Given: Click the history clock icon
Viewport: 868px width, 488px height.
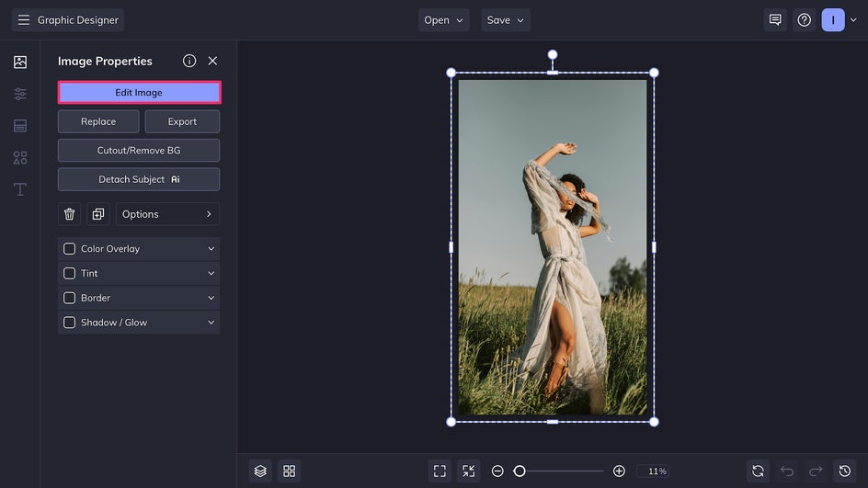Looking at the screenshot, I should pyautogui.click(x=844, y=471).
